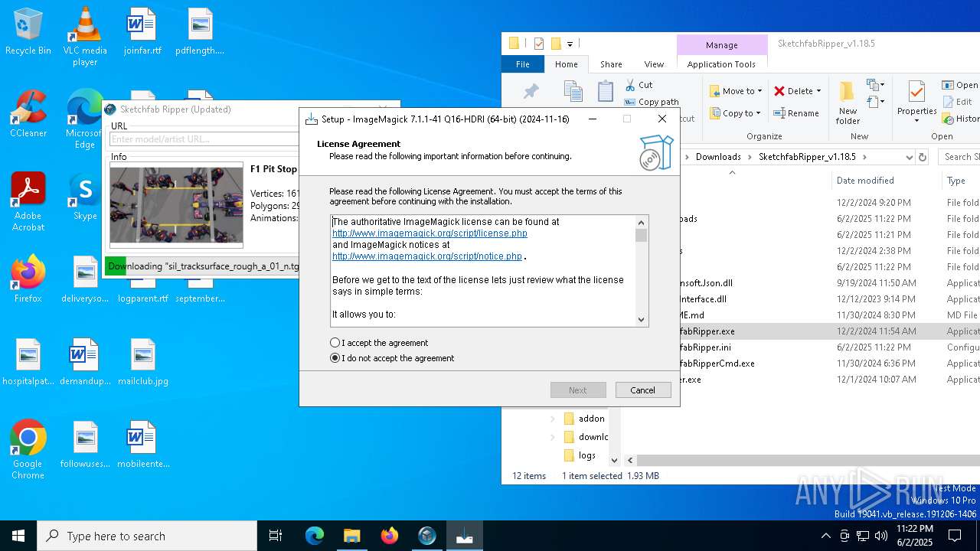Click the Downloads breadcrumb in Explorer address bar
980x551 pixels.
tap(718, 157)
